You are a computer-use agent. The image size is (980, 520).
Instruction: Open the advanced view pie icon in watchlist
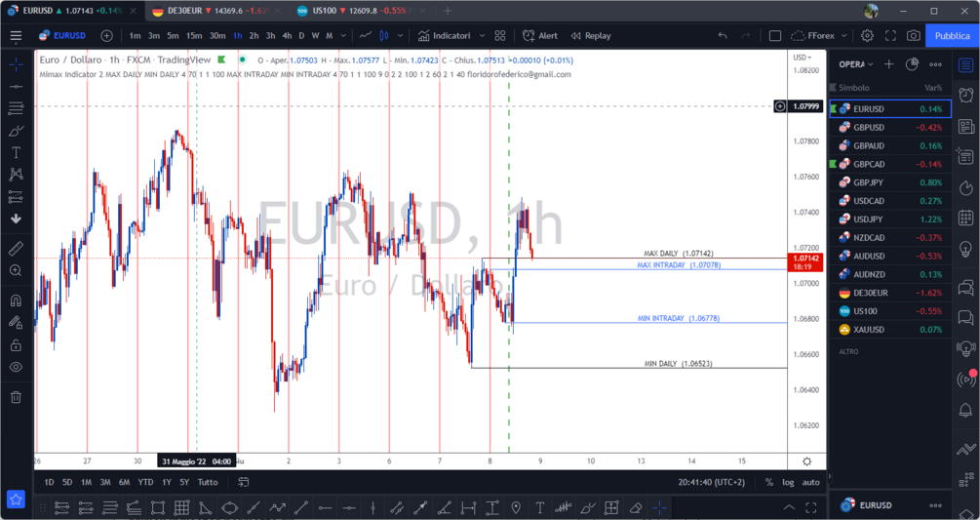tap(912, 63)
